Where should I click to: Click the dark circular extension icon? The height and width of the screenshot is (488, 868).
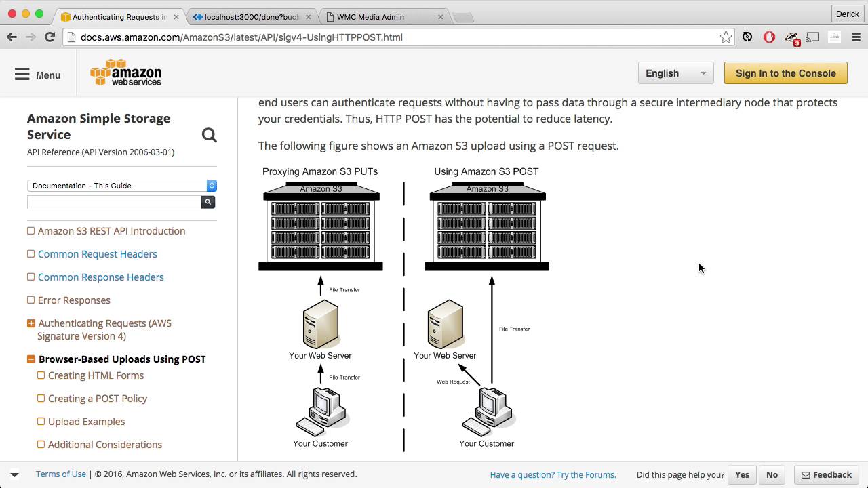point(747,37)
